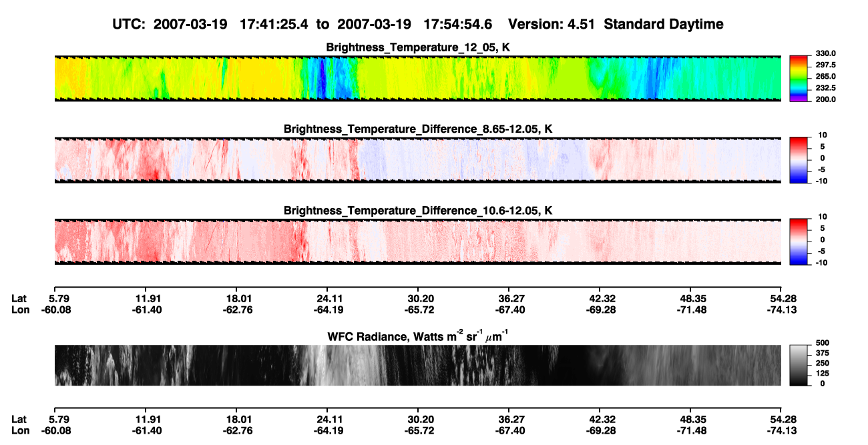Click the 8.65-12.05 difference red-blue color bar
This screenshot has height=445, width=868.
(x=799, y=159)
